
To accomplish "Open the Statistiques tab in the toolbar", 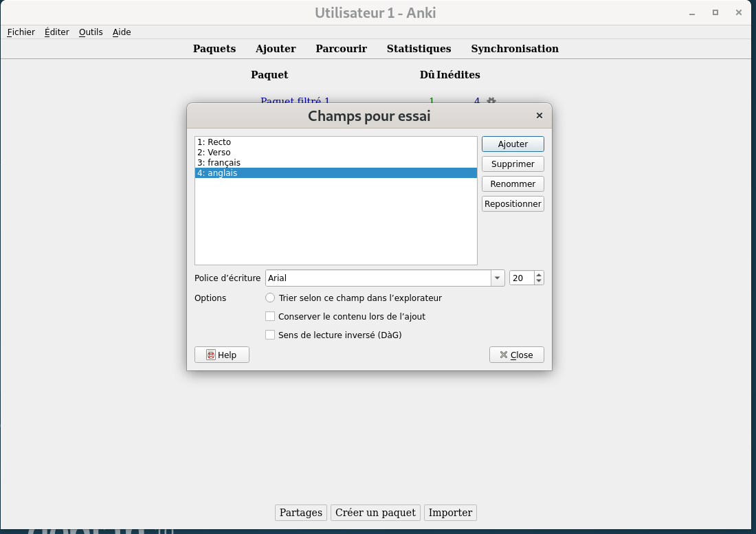I will coord(419,49).
